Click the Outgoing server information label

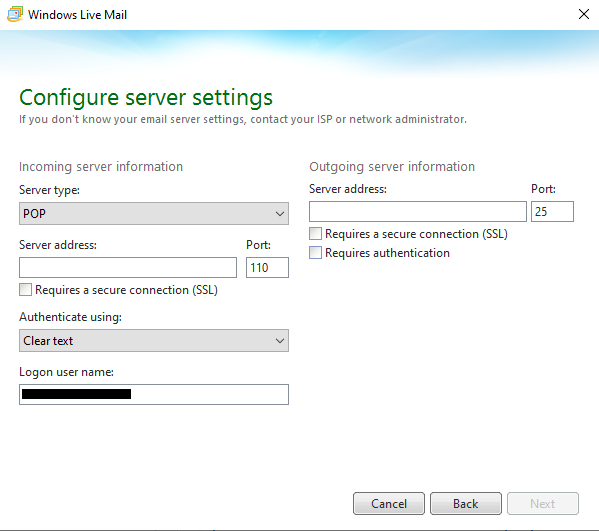pos(392,167)
